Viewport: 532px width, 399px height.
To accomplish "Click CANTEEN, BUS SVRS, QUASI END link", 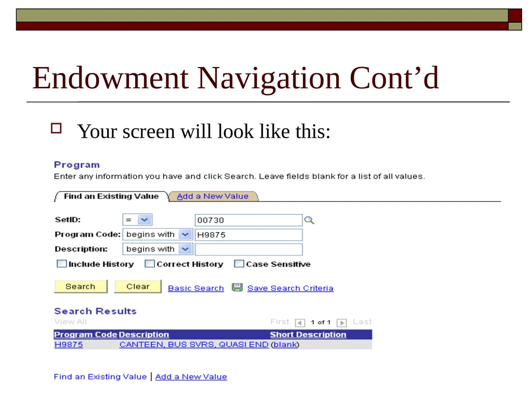I will (x=194, y=344).
